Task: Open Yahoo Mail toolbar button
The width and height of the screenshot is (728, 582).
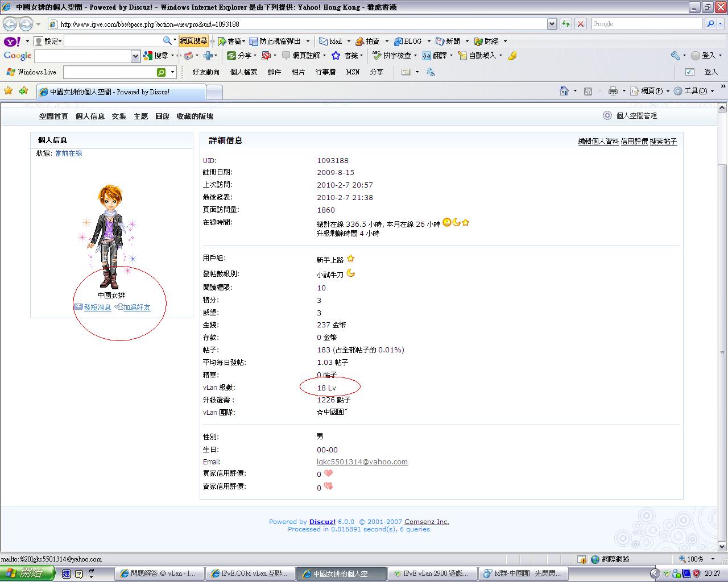Action: click(x=330, y=41)
